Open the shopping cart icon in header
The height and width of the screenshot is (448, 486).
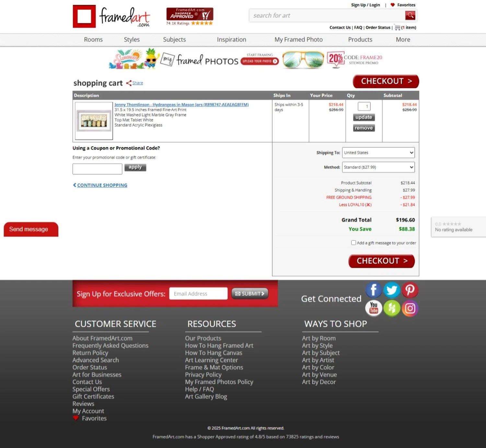pyautogui.click(x=397, y=28)
